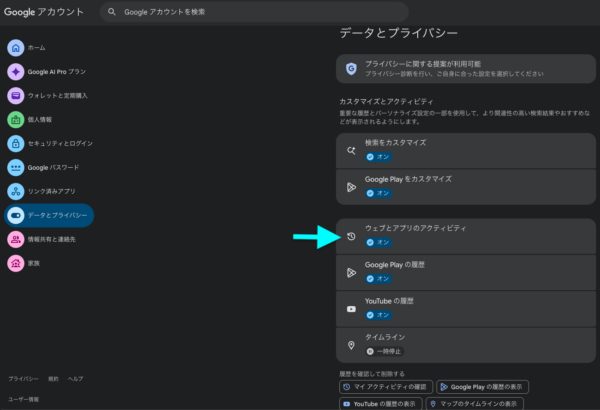Open the ヘルプ footer link

pos(75,379)
